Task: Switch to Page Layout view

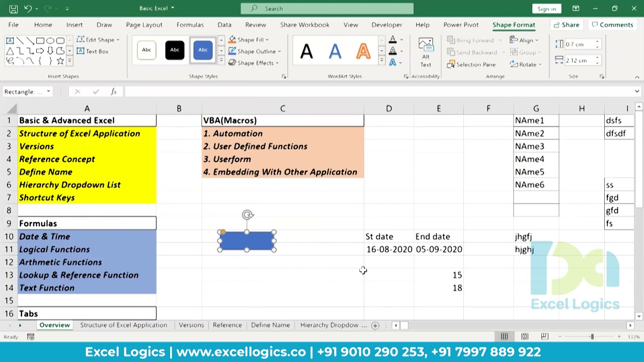Action: (525, 336)
